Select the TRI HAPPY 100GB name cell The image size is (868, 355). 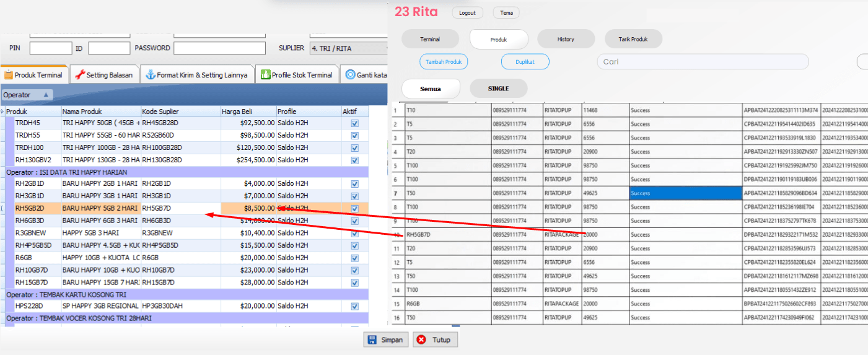coord(100,147)
